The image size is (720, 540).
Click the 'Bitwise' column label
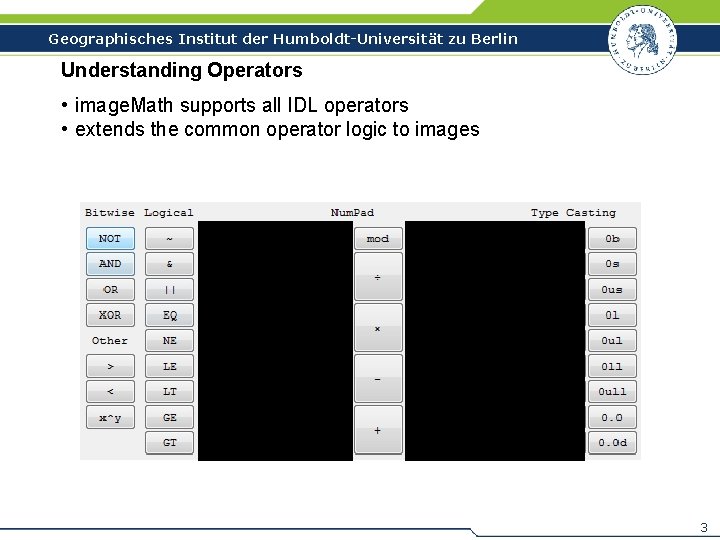(x=110, y=213)
